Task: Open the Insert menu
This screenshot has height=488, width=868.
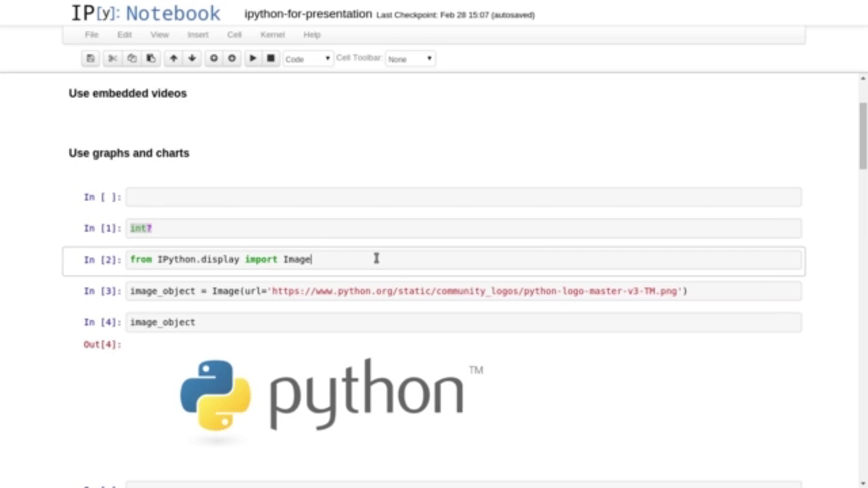Action: (x=198, y=35)
